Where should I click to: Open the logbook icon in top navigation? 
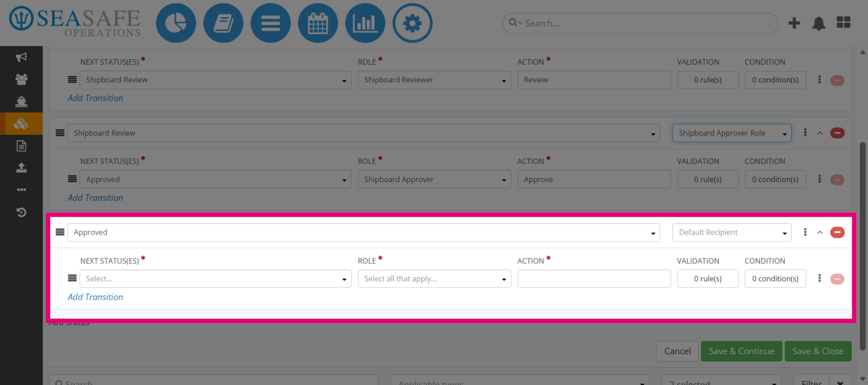(x=223, y=23)
